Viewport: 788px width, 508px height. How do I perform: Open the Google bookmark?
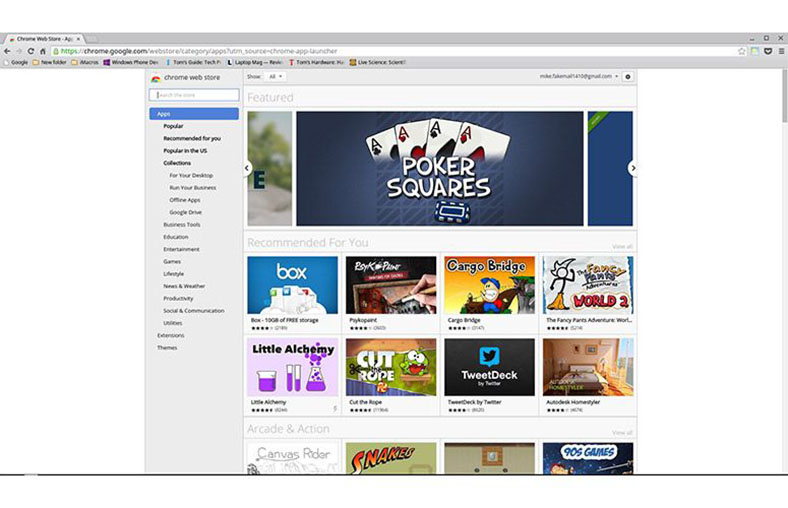point(16,62)
